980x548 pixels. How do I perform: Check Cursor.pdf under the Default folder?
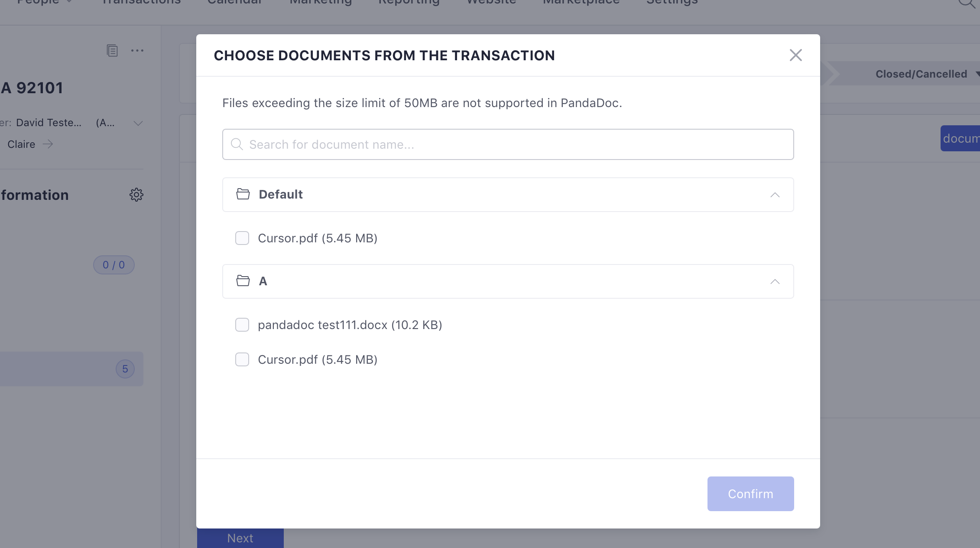(x=242, y=238)
